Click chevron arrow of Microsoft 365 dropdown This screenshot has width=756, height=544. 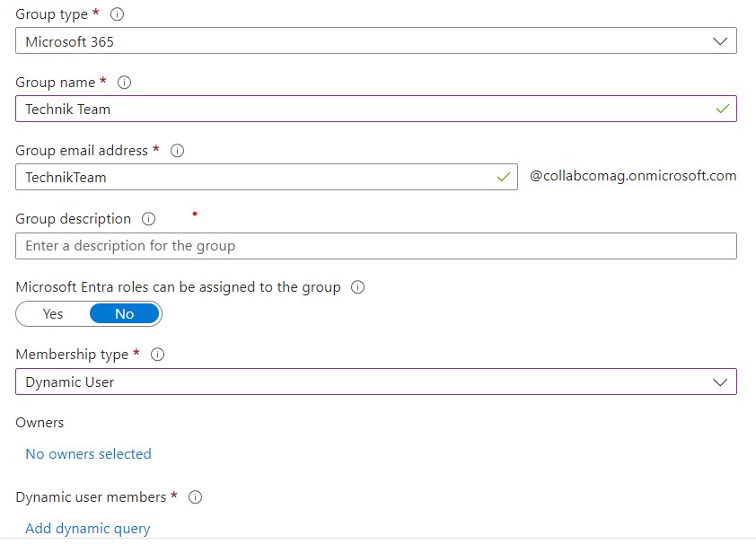[x=720, y=41]
